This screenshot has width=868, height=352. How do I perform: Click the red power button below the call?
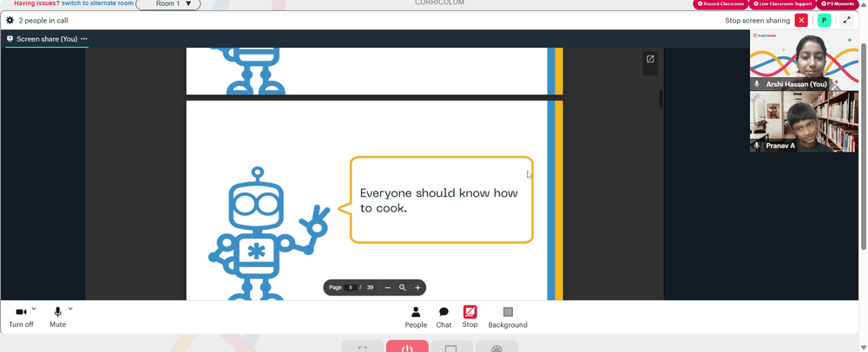click(407, 347)
